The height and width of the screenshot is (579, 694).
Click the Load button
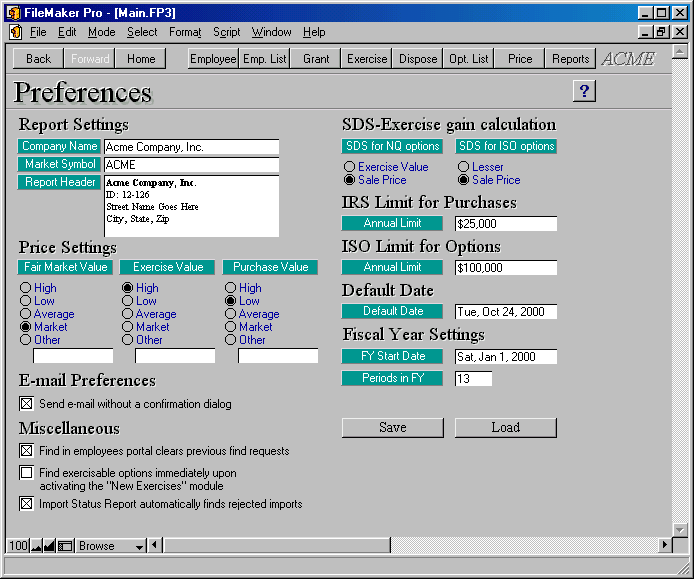point(505,427)
